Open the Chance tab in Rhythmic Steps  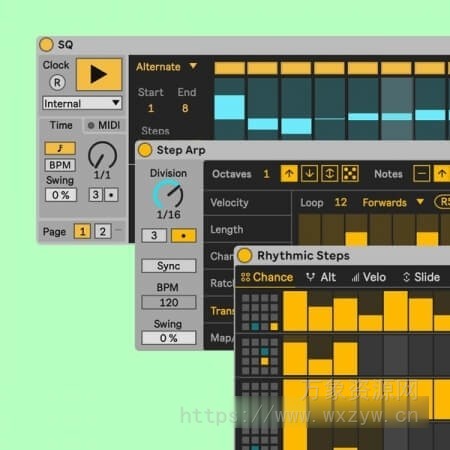[x=266, y=277]
